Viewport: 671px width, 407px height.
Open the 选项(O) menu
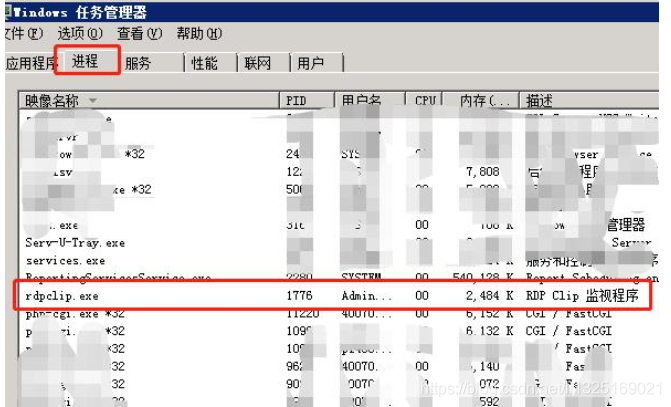click(x=80, y=33)
